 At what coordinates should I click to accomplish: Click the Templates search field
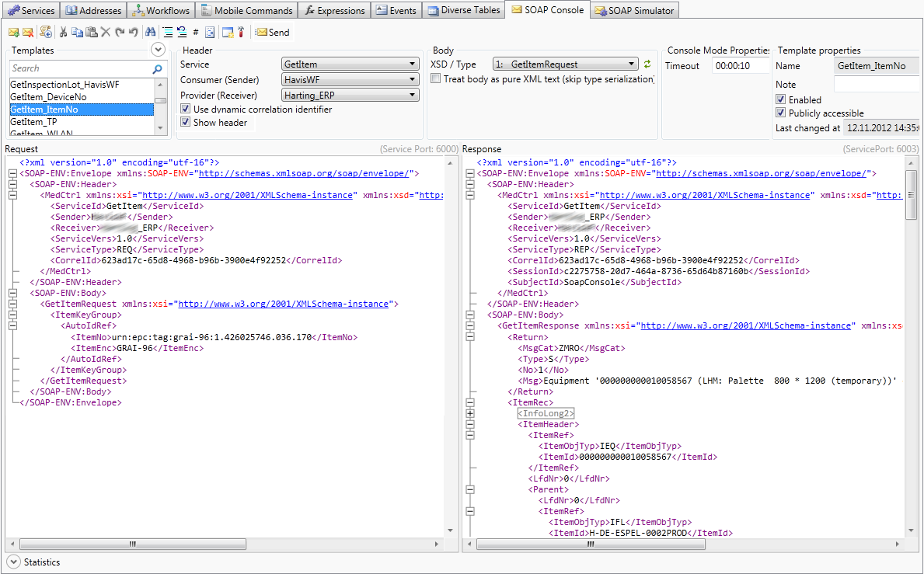pyautogui.click(x=78, y=68)
